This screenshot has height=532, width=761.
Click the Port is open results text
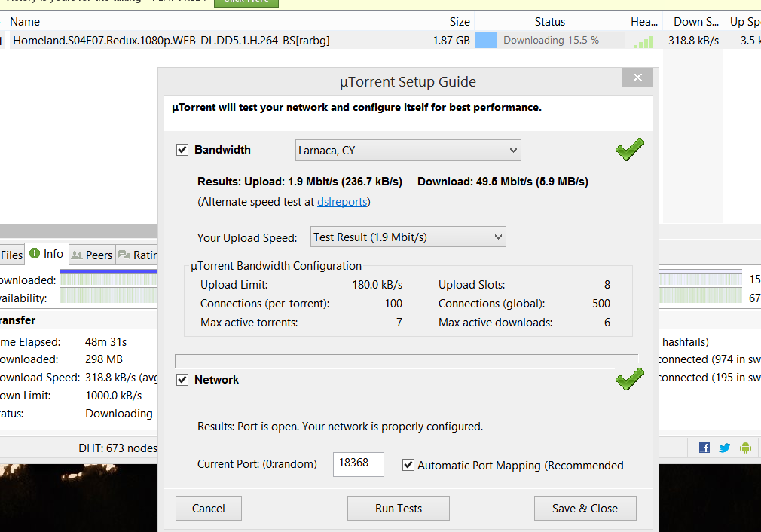[341, 427]
